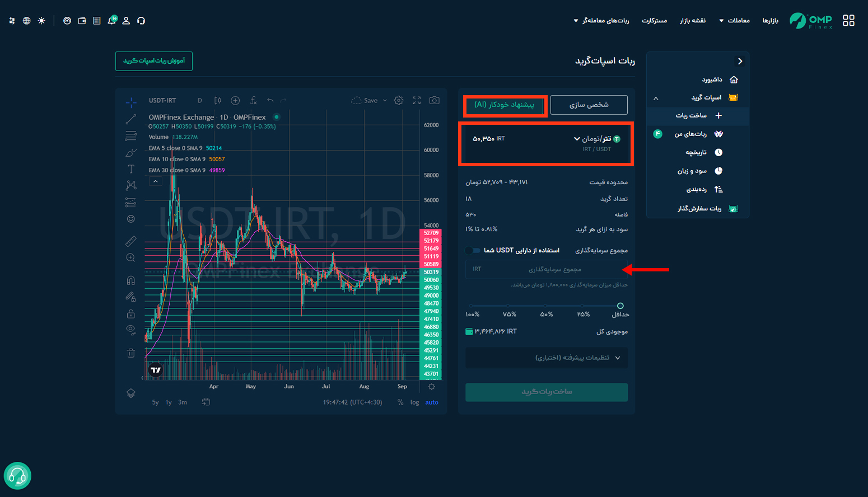
Task: Take a chart snapshot with camera icon
Action: (x=434, y=100)
